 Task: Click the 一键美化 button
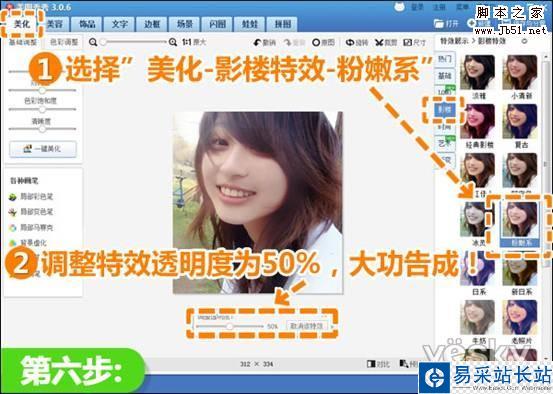[x=43, y=149]
